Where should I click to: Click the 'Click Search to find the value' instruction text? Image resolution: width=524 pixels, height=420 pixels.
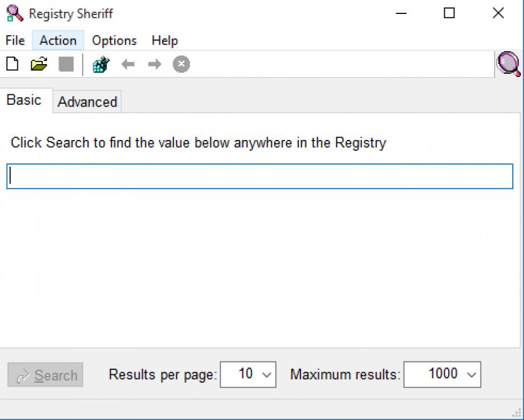(x=198, y=143)
